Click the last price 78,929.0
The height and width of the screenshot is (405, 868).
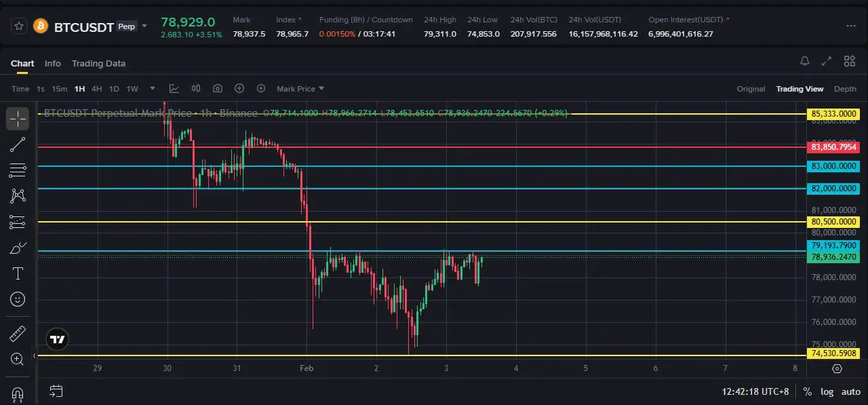click(x=188, y=22)
